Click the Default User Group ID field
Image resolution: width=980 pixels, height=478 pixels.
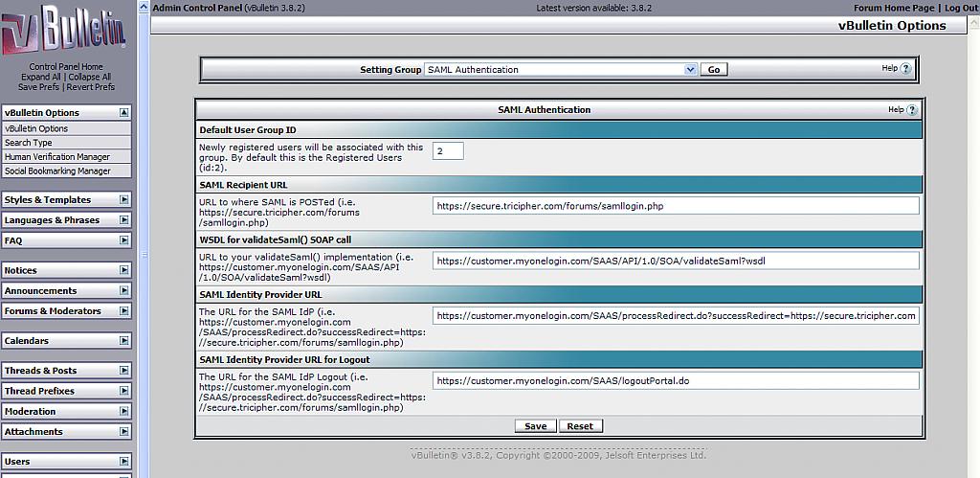(x=448, y=151)
